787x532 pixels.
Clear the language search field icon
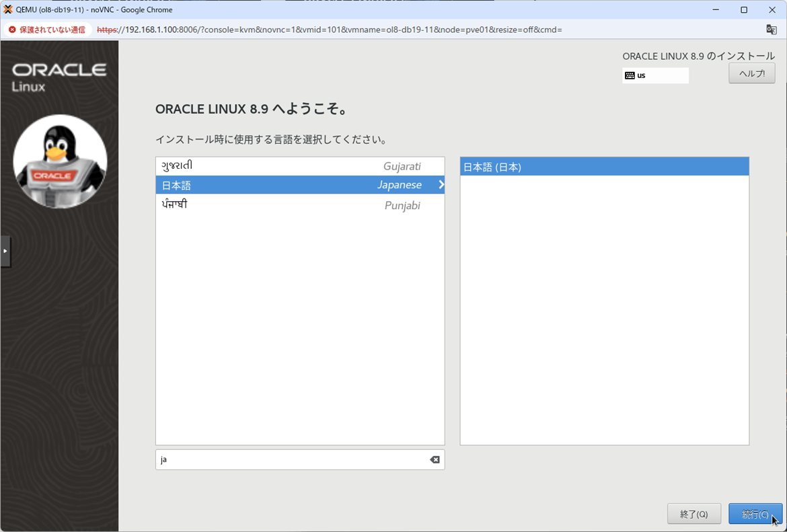(x=435, y=460)
